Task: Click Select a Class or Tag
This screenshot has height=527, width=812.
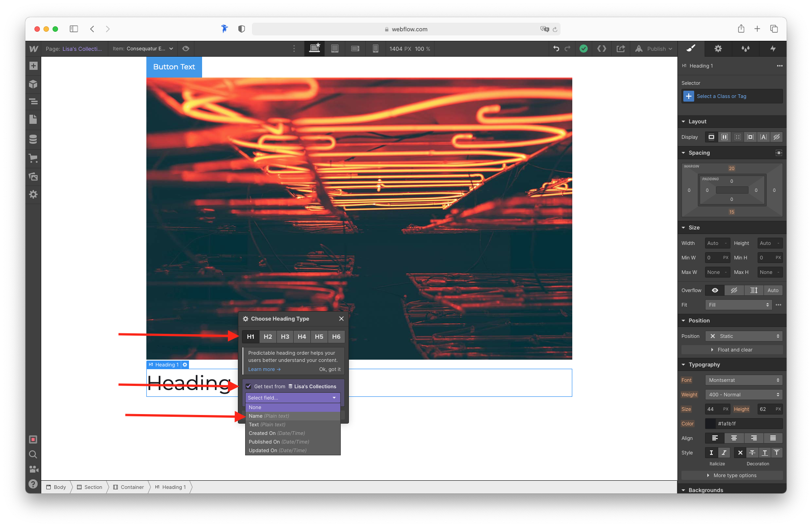Action: point(721,96)
